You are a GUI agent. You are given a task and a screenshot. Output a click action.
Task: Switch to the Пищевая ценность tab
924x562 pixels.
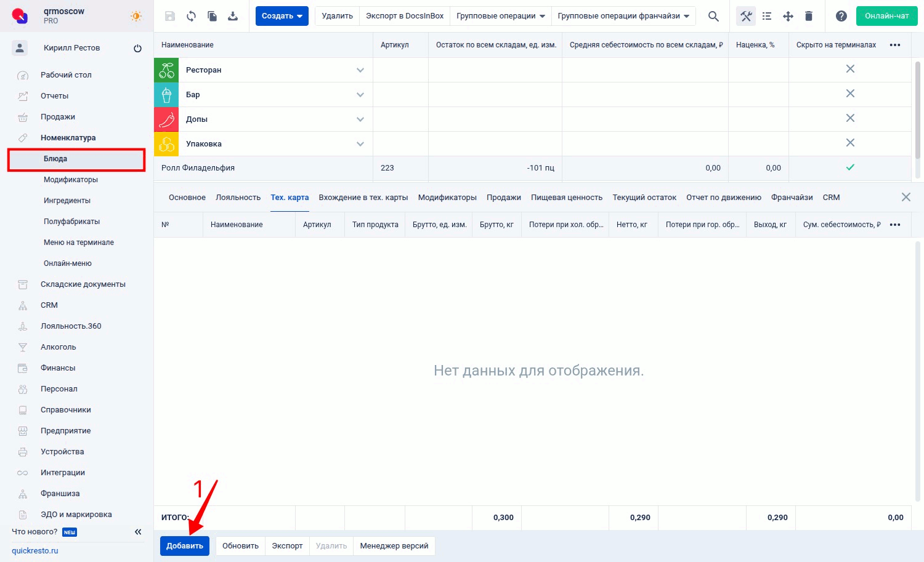click(x=567, y=197)
